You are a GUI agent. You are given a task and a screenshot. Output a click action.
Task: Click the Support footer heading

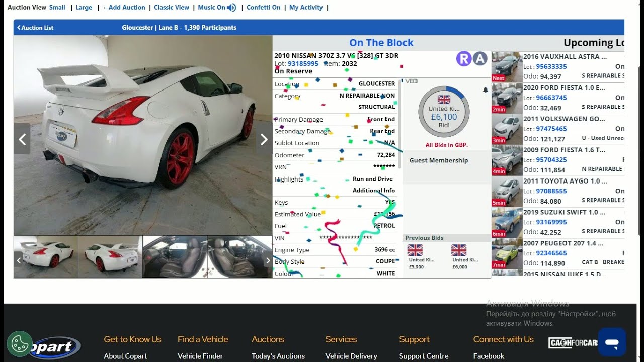415,339
